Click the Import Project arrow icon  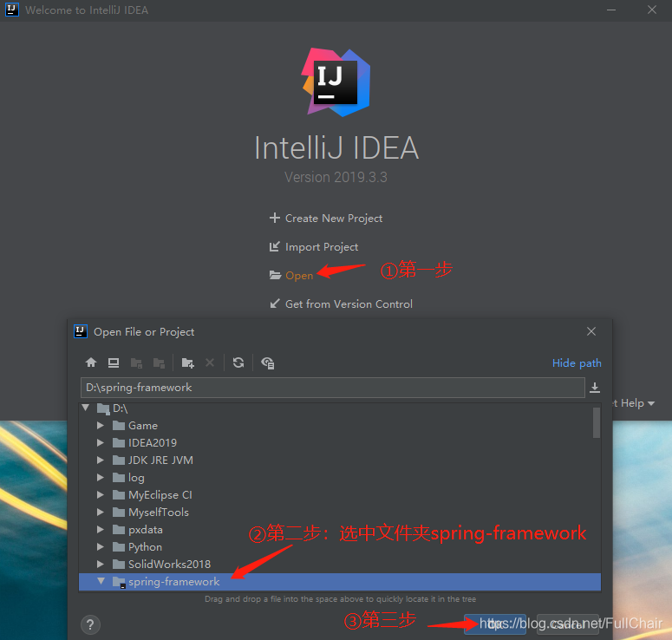click(274, 246)
